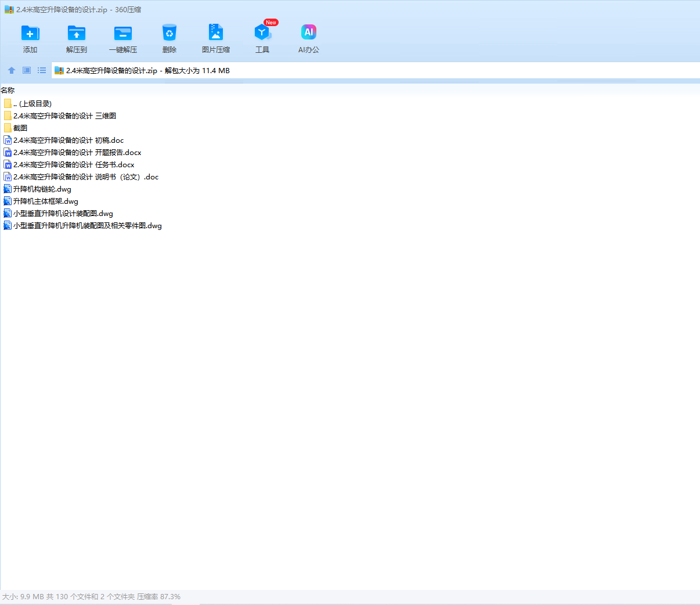Go up one level with the arrow icon
Screen dimensions: 700x605
pos(12,70)
